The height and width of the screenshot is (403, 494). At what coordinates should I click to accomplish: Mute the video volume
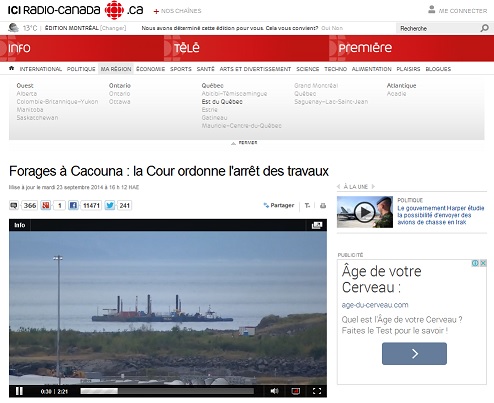pos(274,391)
